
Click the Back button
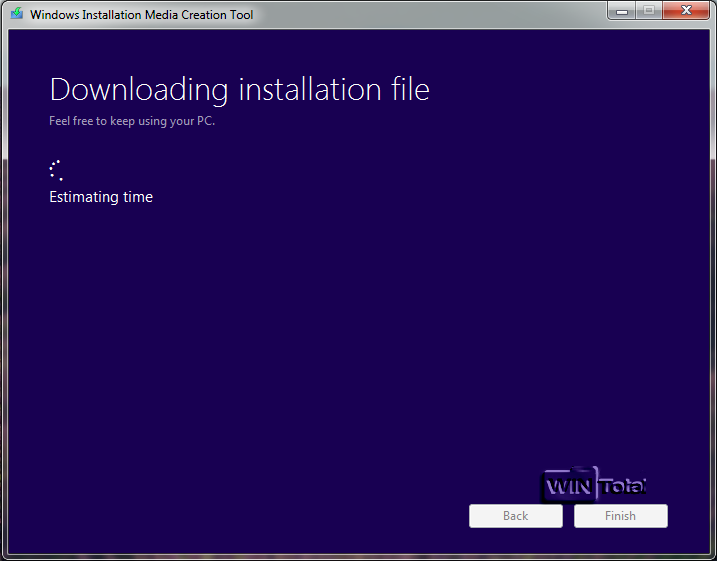pyautogui.click(x=515, y=516)
